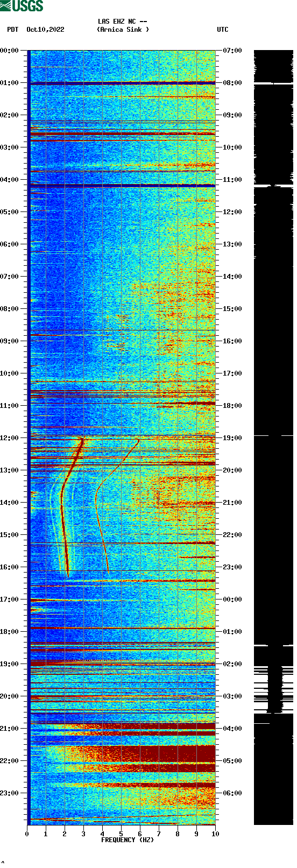Image resolution: width=297 pixels, height=868 pixels.
Task: Click the 'UTC' timezone label
Action: click(x=223, y=30)
